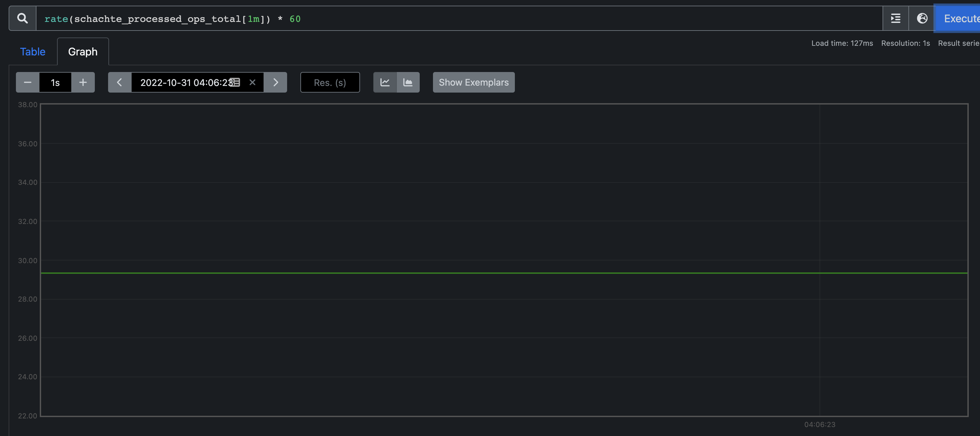Click the search magnifier icon

(23, 18)
